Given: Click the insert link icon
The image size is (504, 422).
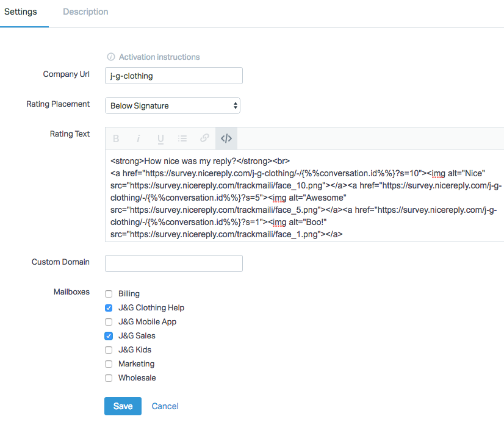Looking at the screenshot, I should click(204, 138).
